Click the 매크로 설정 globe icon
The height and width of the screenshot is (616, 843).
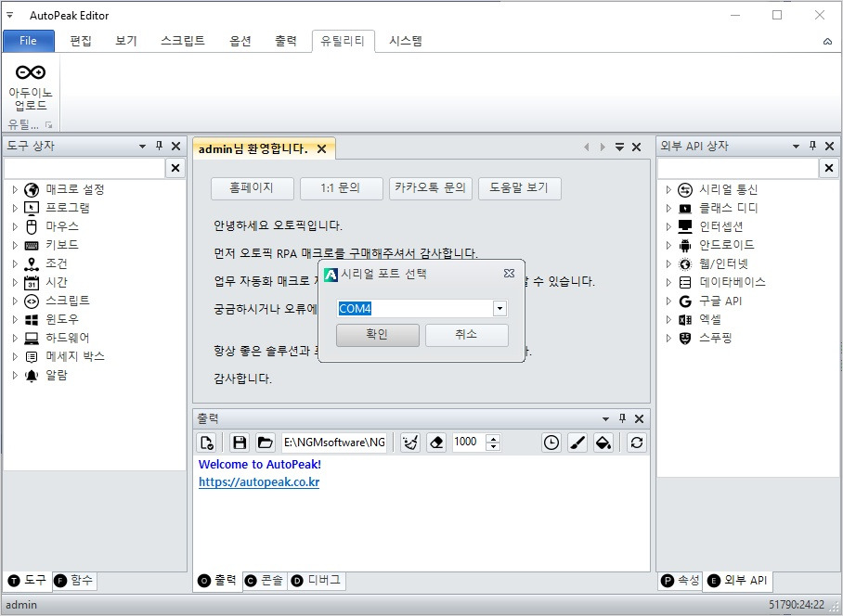pos(32,189)
